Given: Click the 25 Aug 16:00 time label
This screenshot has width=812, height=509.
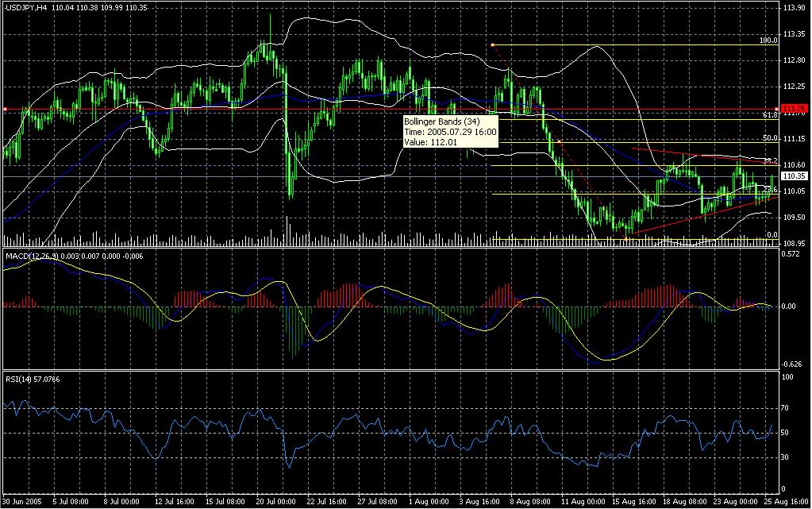Looking at the screenshot, I should (787, 502).
